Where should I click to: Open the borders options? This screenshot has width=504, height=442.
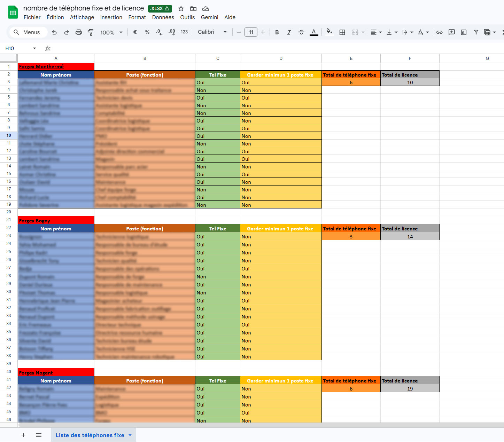pos(342,32)
